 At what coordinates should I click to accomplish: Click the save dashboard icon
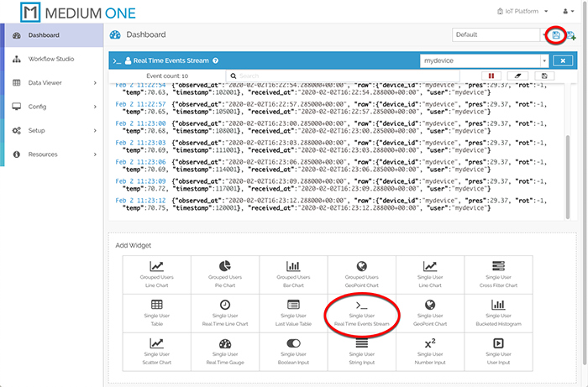tap(555, 34)
